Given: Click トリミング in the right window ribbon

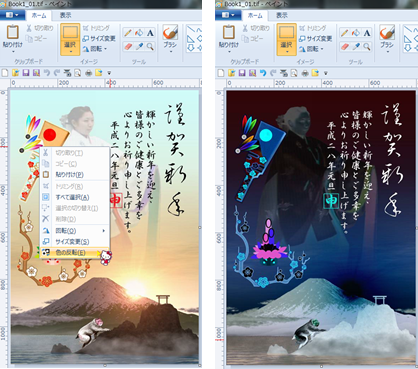Looking at the screenshot, I should tap(312, 28).
